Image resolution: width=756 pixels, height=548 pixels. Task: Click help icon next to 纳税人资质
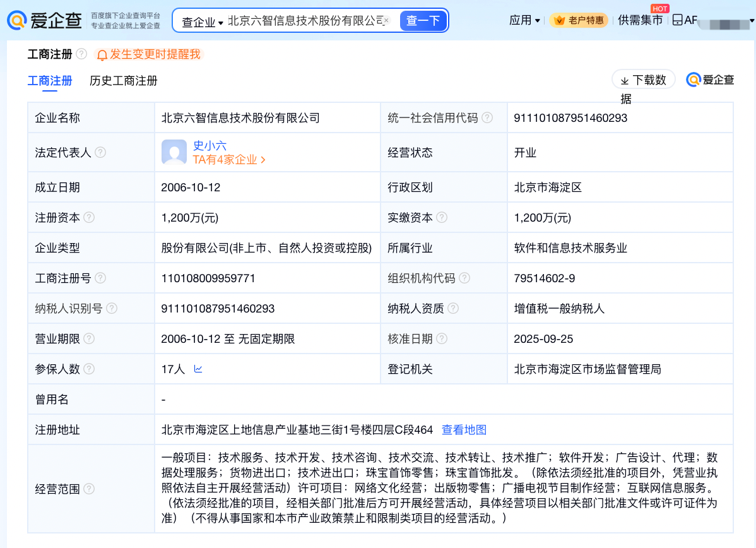(x=453, y=308)
